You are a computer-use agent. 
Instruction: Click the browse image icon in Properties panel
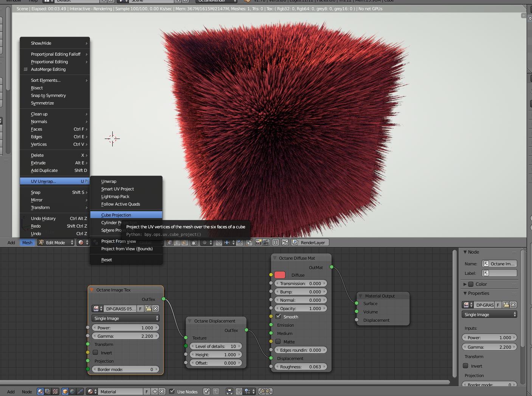[x=468, y=305]
